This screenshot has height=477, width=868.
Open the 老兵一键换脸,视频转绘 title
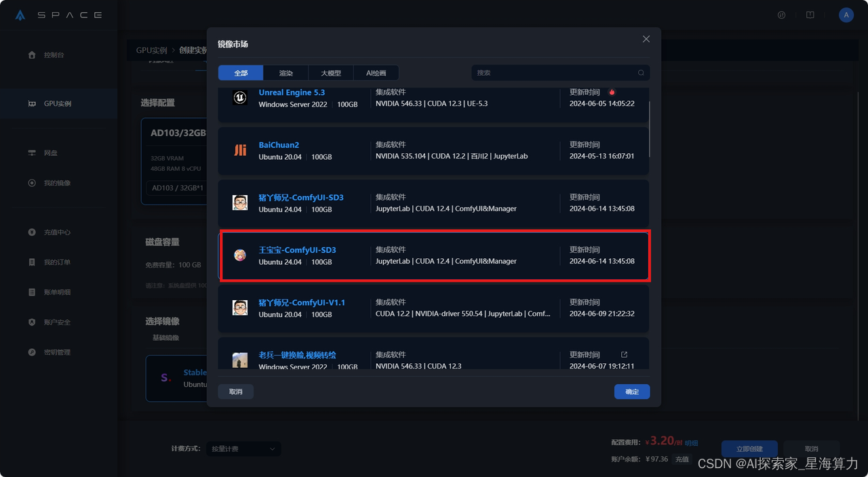[297, 355]
